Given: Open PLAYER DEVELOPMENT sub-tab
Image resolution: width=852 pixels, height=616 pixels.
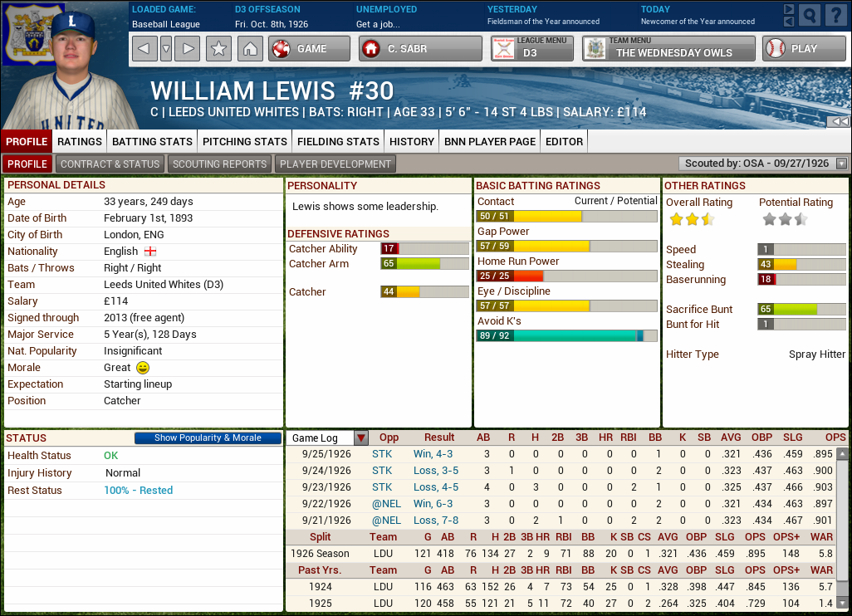Looking at the screenshot, I should (335, 164).
